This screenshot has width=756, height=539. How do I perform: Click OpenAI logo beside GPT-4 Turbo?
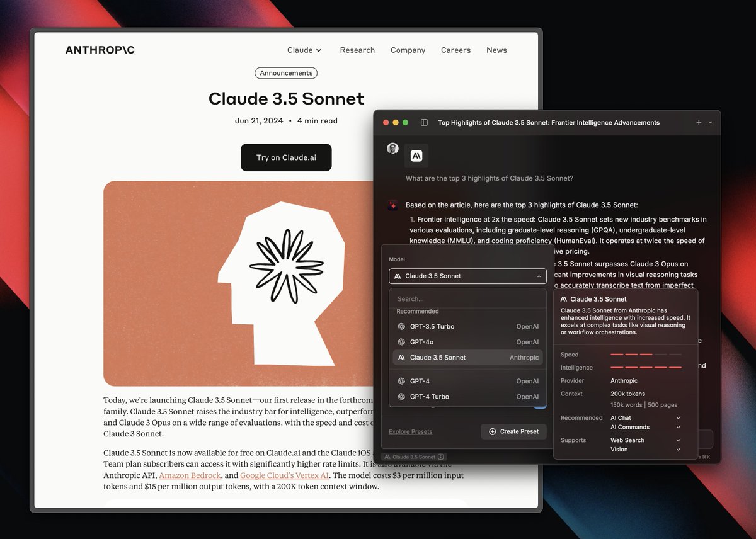(x=401, y=397)
